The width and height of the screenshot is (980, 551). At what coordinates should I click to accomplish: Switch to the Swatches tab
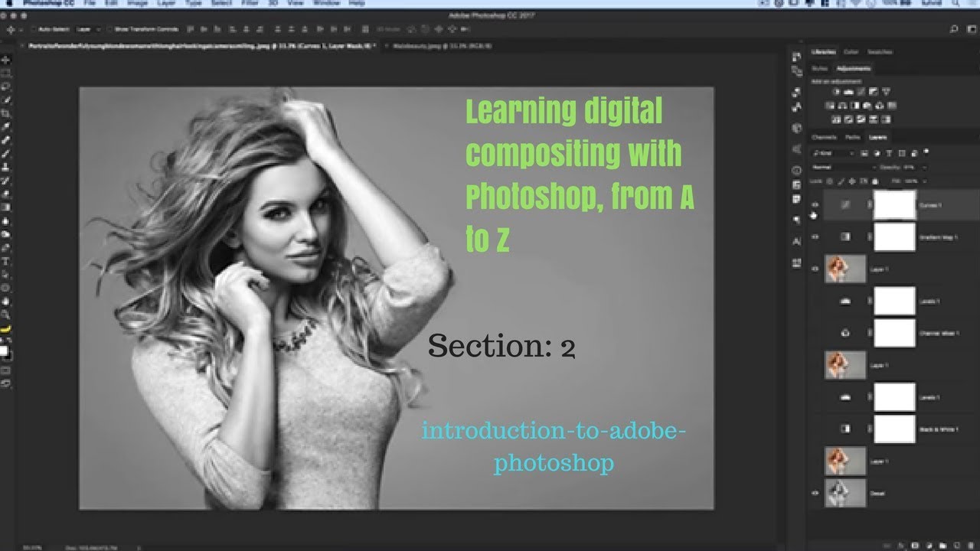(x=880, y=52)
